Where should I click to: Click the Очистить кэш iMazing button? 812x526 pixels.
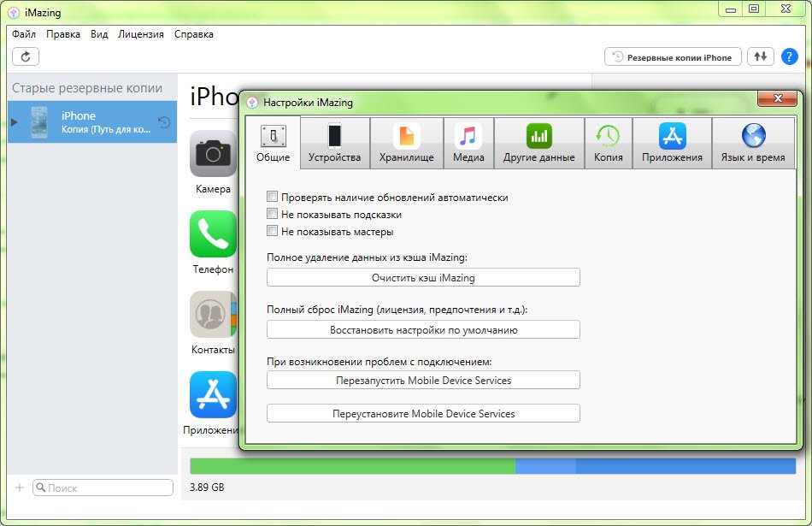(423, 277)
